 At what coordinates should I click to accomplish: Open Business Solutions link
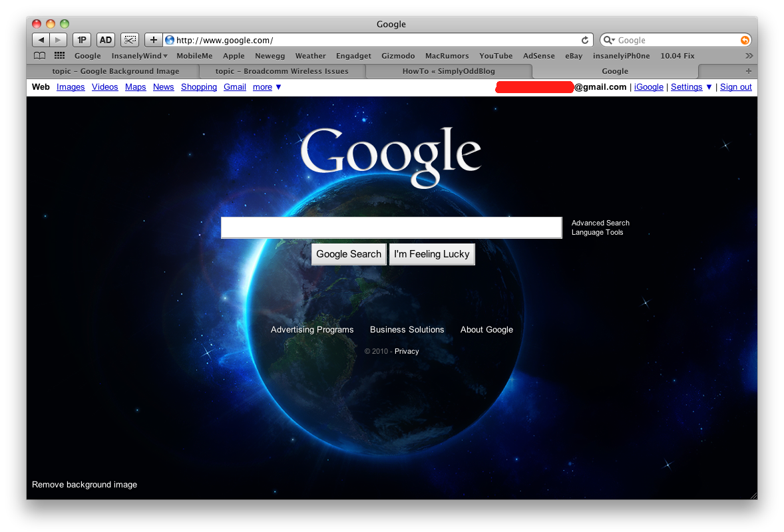click(407, 330)
